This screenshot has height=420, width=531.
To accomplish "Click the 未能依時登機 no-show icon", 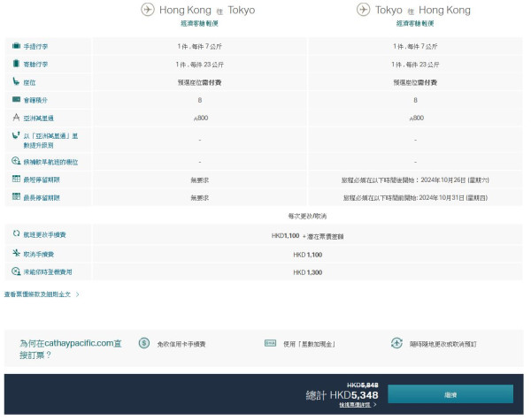I will tap(16, 271).
